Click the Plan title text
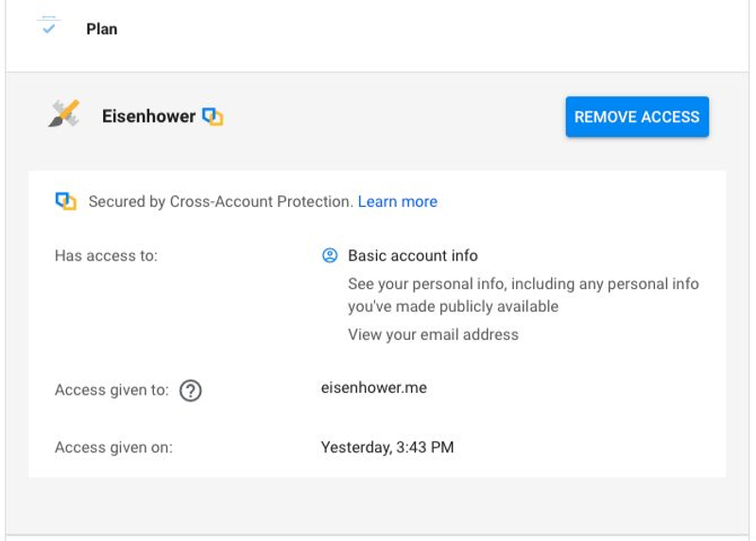 click(102, 29)
